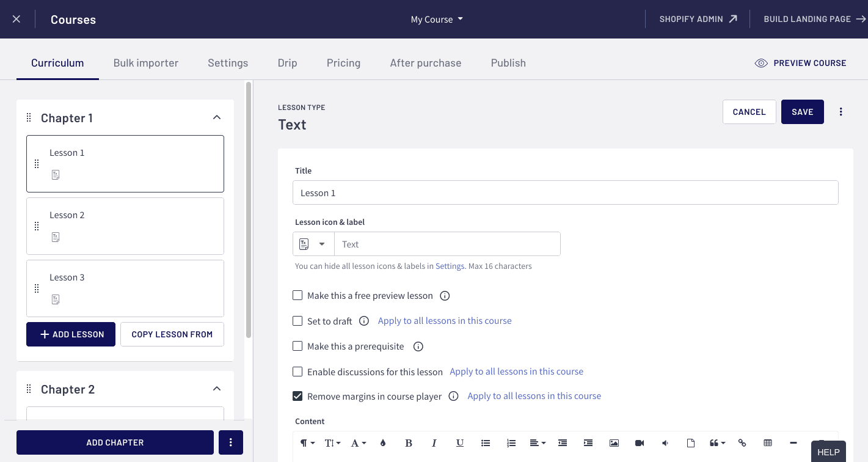Enable discussions for this lesson checkbox

click(297, 371)
